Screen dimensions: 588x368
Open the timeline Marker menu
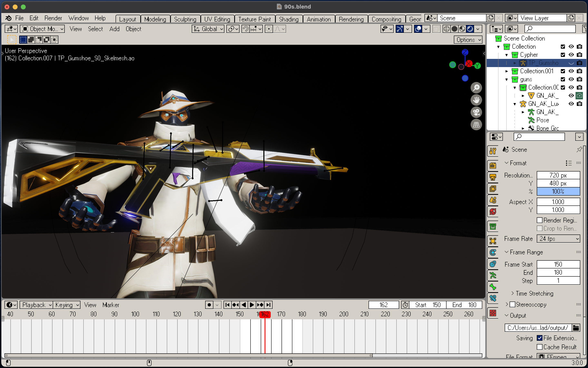(x=111, y=305)
